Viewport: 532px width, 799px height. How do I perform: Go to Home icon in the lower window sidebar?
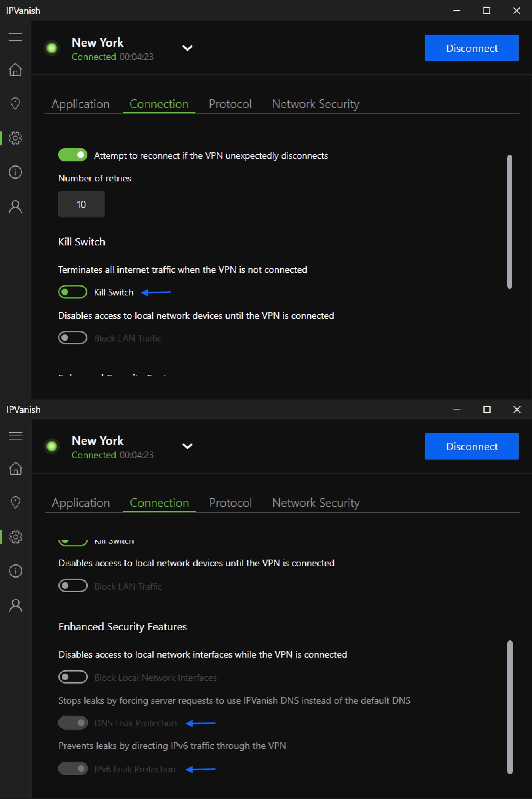coord(16,469)
